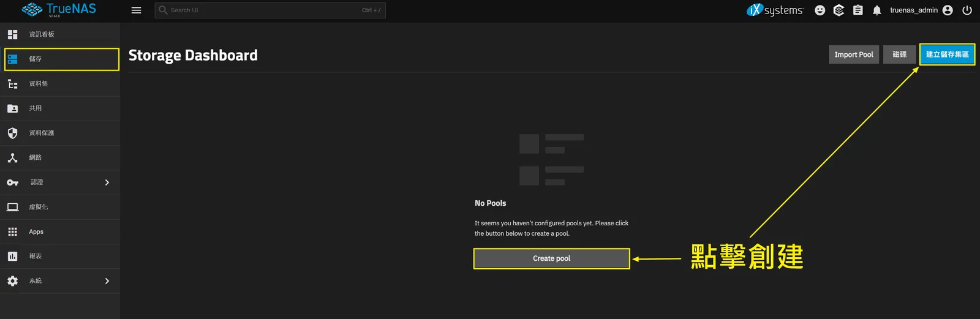
Task: Select the 儲存 storage menu item
Action: 62,59
